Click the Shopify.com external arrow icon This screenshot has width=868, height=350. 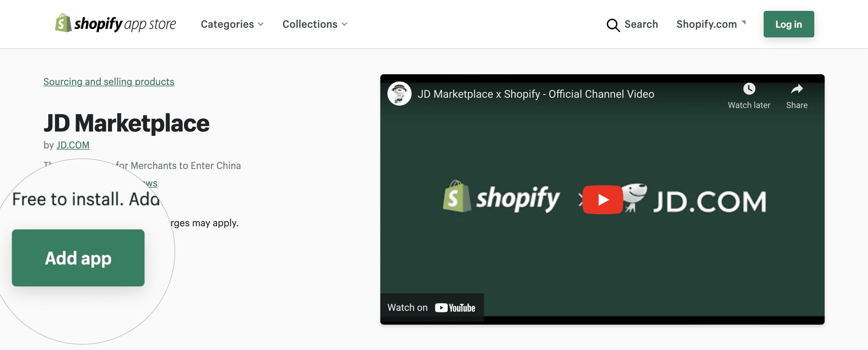[x=743, y=23]
